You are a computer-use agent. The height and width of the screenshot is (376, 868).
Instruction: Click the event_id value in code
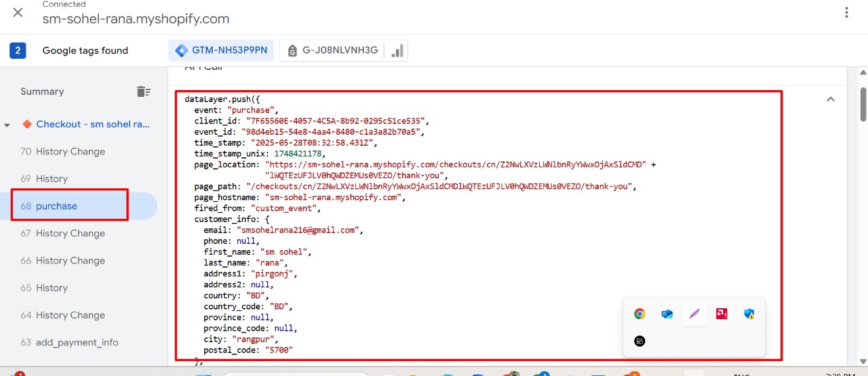tap(333, 131)
